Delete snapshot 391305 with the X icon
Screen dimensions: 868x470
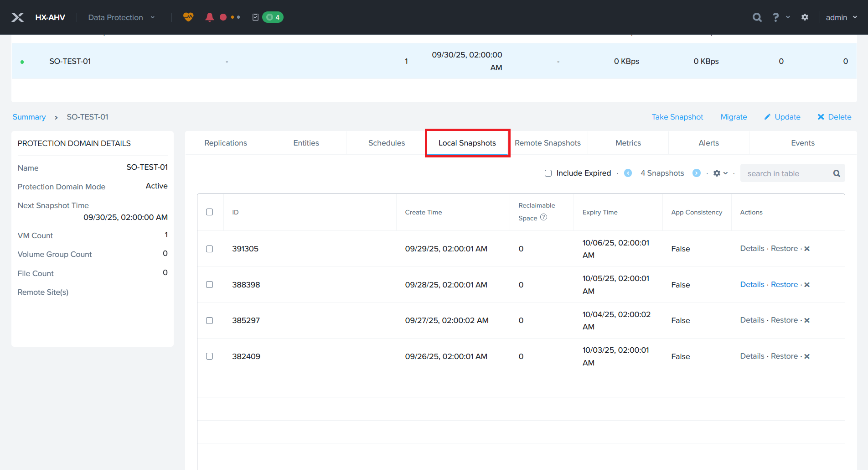(807, 249)
